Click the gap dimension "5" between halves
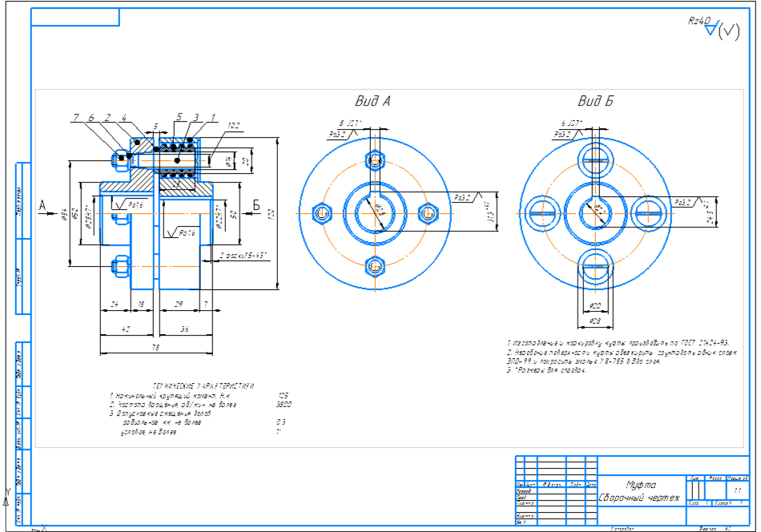Screen dimensions: 761x532 pyautogui.click(x=155, y=127)
